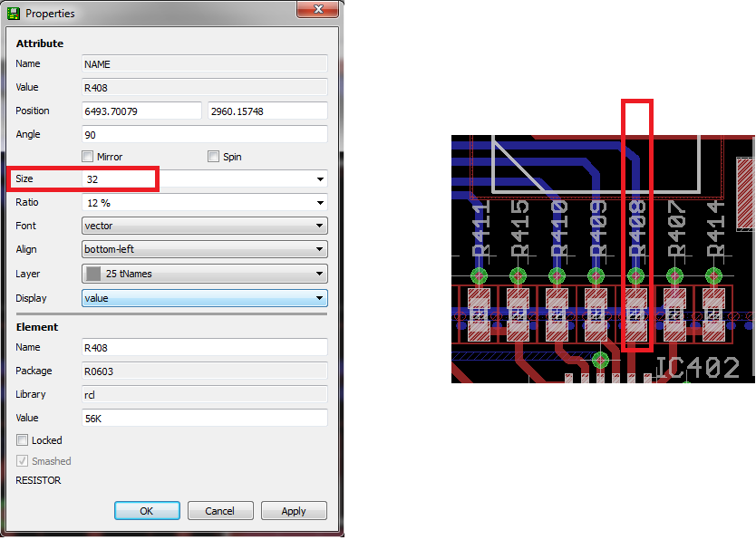Viewport: 756px width, 540px height.
Task: Enable the Mirror checkbox
Action: click(x=88, y=157)
